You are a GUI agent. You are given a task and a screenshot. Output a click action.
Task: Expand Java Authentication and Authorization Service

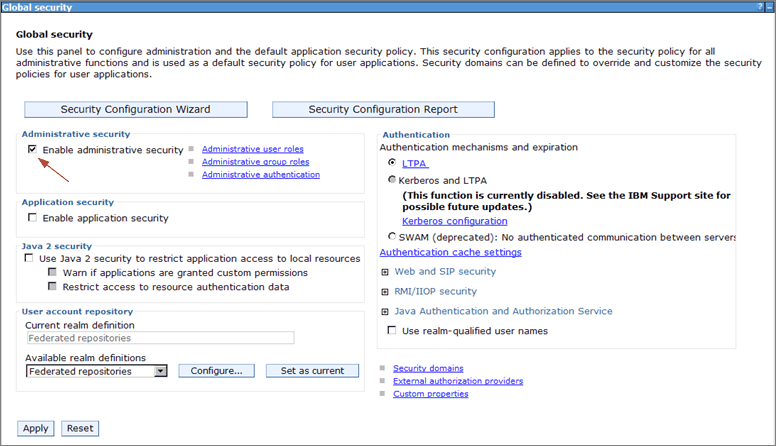(x=386, y=311)
